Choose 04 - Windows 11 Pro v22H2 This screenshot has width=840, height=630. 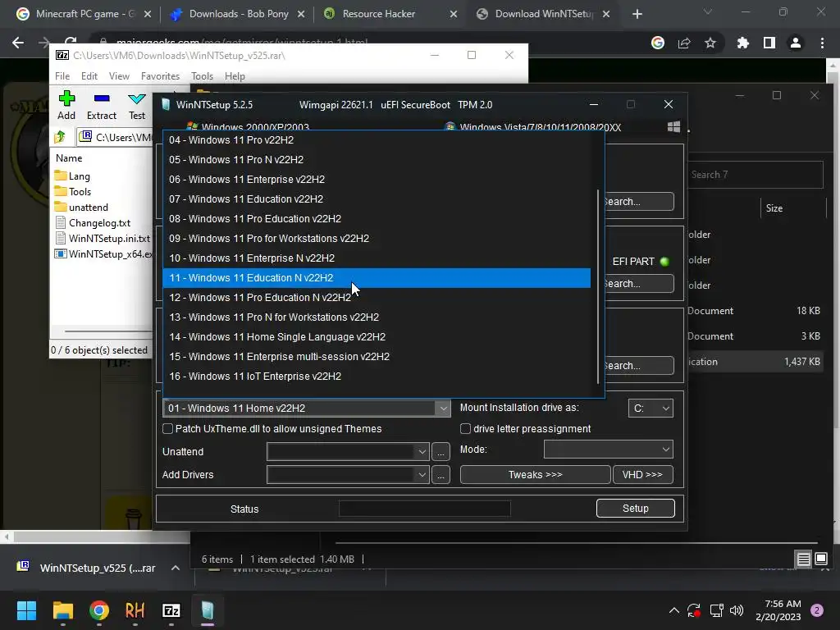tap(377, 139)
